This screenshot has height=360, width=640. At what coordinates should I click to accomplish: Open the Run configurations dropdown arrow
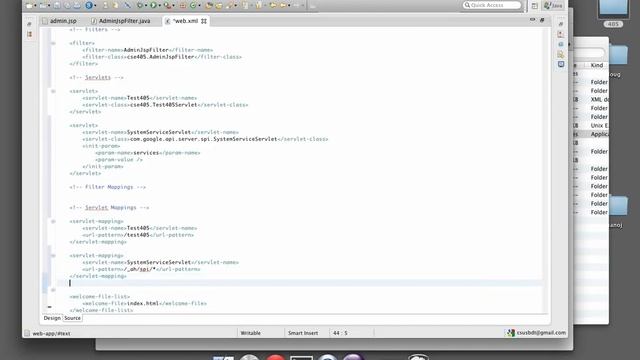pos(160,6)
